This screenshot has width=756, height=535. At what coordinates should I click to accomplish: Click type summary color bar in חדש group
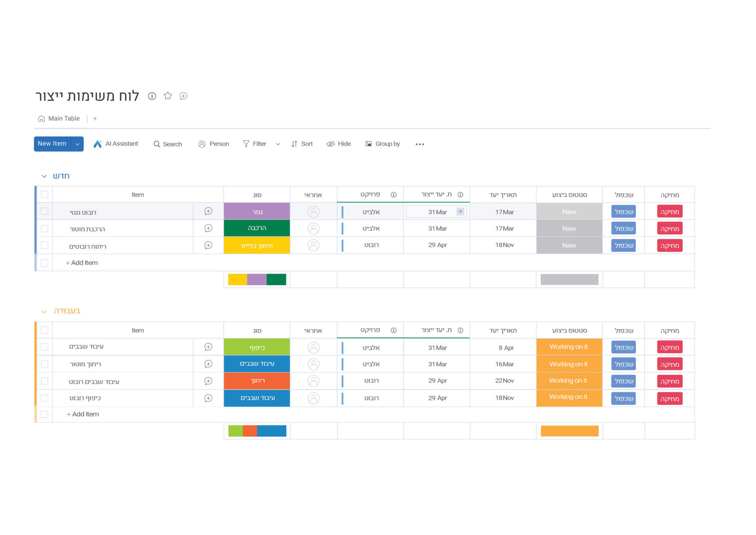click(257, 279)
